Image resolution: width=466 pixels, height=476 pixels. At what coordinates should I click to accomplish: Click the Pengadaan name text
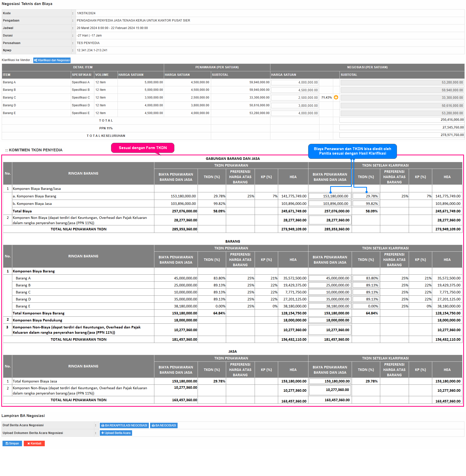133,21
